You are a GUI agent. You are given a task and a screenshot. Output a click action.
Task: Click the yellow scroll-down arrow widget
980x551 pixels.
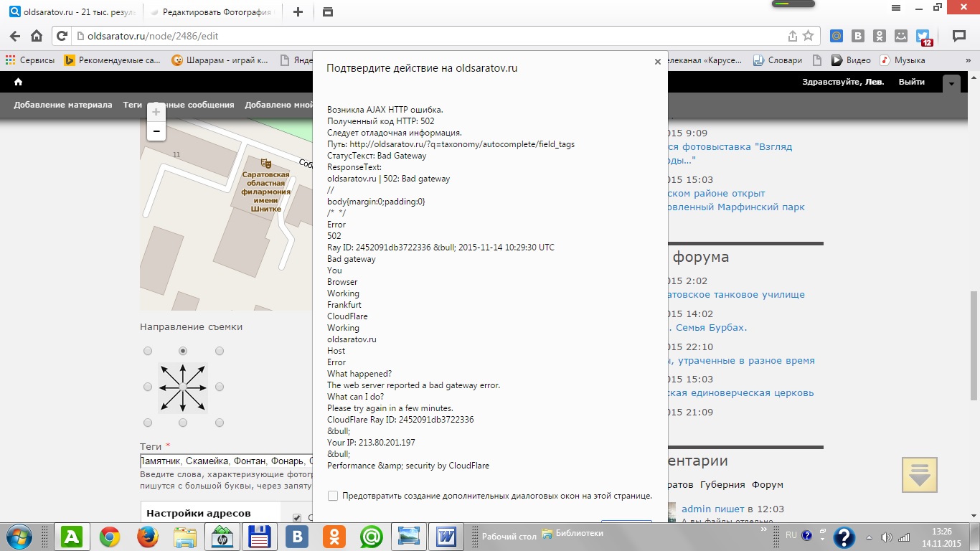[x=920, y=474]
